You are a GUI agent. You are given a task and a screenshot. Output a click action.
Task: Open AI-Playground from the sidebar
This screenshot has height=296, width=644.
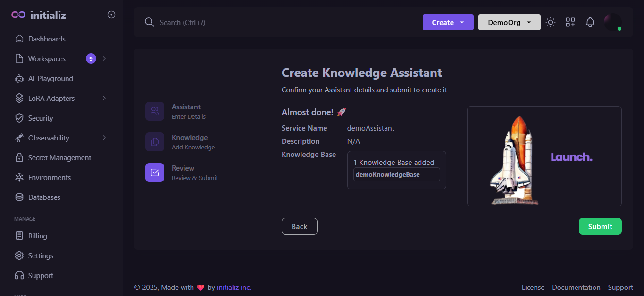click(50, 79)
